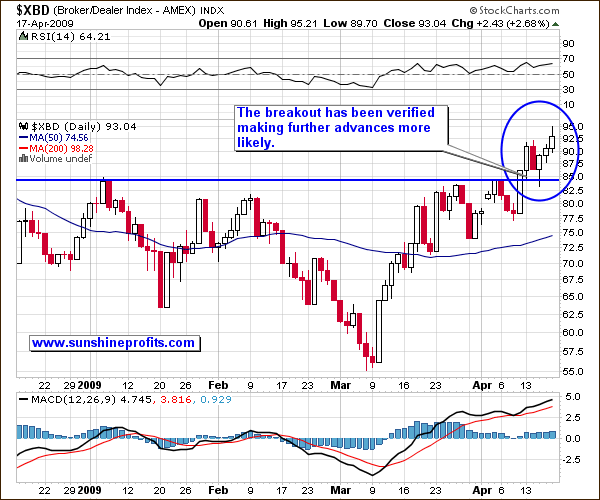
Task: Click the $XBD ticker symbol title
Action: 33,9
